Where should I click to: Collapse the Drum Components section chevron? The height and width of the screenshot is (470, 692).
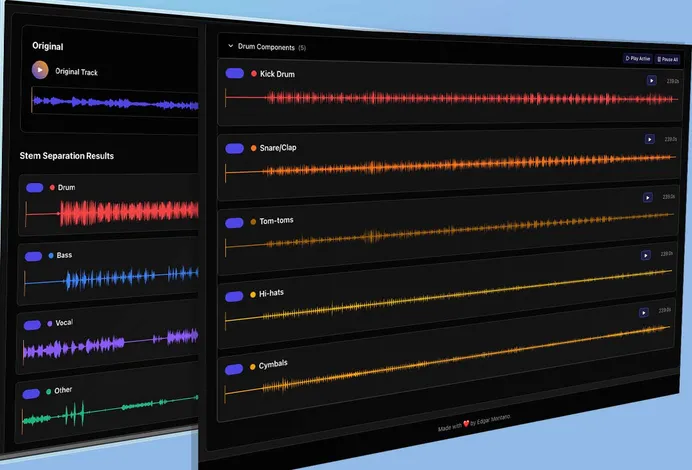230,46
